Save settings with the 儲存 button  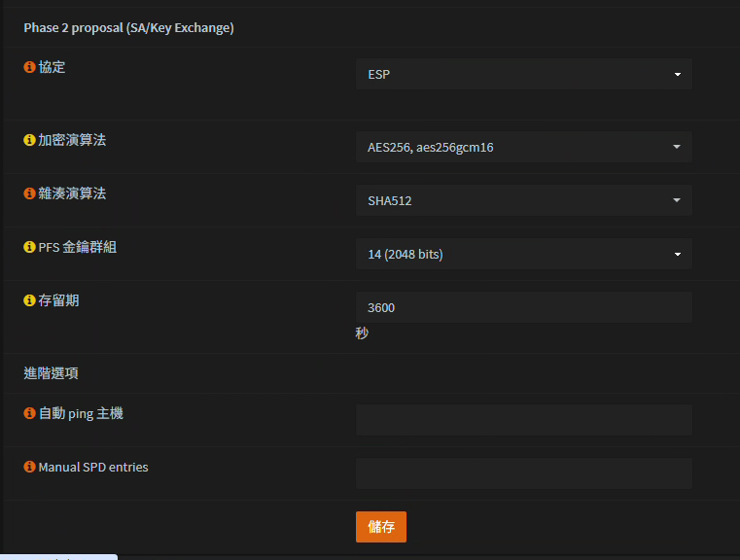point(381,527)
